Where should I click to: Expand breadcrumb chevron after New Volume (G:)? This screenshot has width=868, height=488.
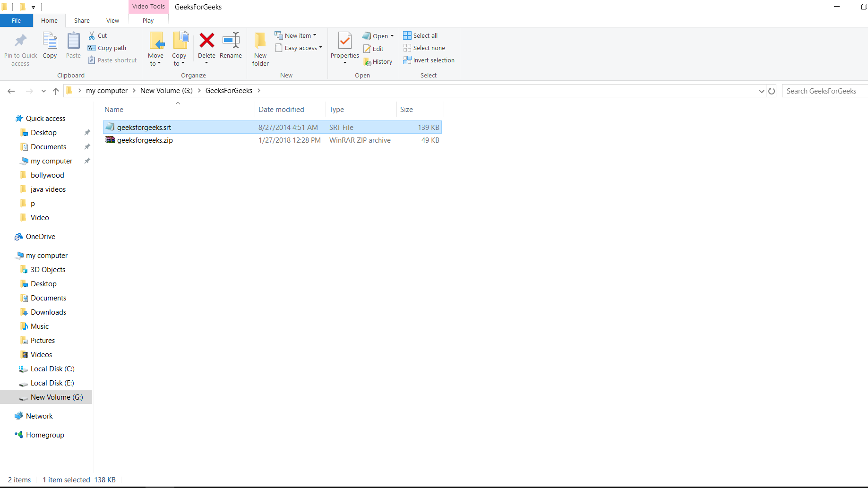click(199, 90)
